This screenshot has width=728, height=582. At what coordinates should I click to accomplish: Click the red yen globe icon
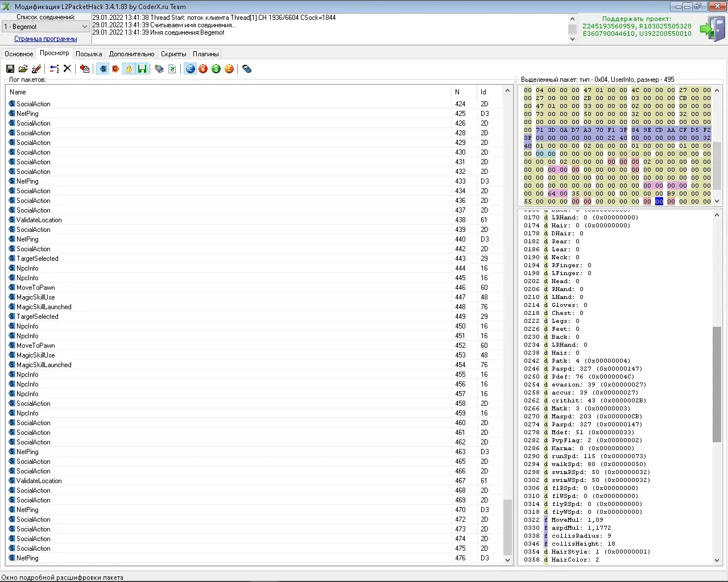pos(203,69)
